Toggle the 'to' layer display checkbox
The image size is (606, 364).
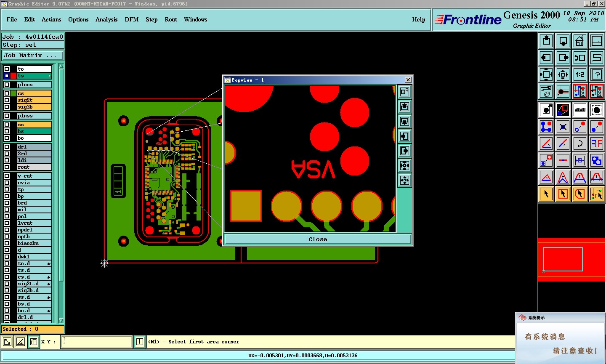[x=7, y=69]
